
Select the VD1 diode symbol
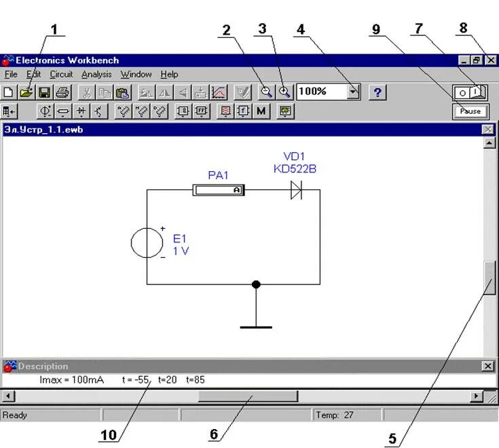pos(296,190)
